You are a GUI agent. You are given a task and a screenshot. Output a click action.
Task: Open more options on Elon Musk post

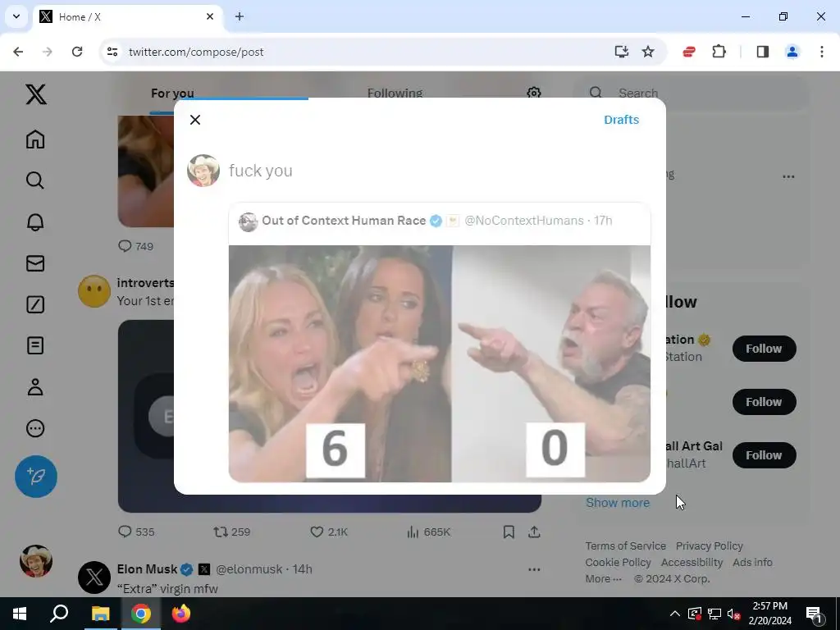point(534,569)
